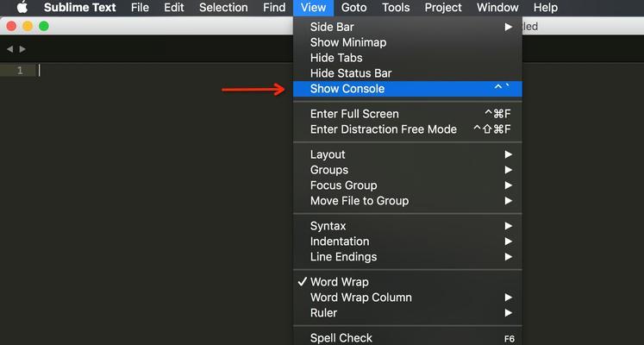
Task: Click the back tab-navigation arrow
Action: [x=9, y=49]
